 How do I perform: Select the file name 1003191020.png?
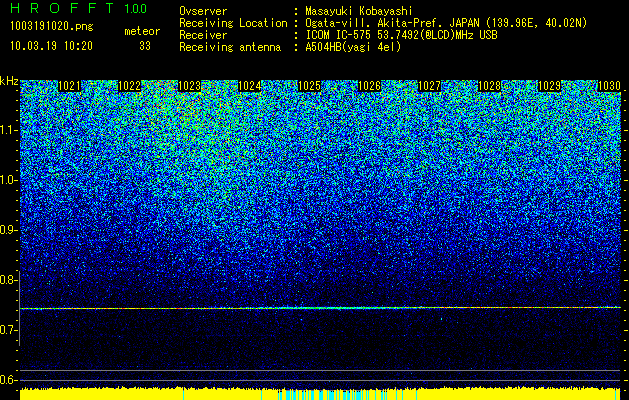pos(52,27)
